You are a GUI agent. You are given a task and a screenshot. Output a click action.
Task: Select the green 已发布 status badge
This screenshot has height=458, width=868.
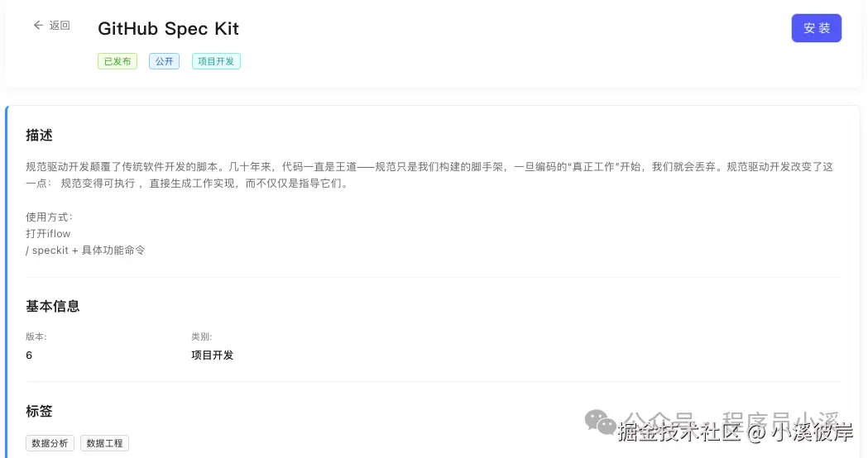(x=117, y=61)
